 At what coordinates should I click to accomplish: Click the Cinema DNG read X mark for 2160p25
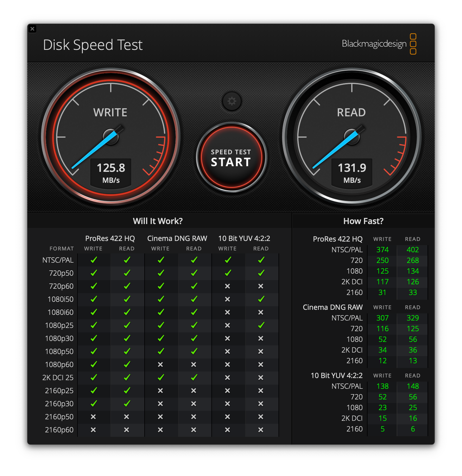194,391
